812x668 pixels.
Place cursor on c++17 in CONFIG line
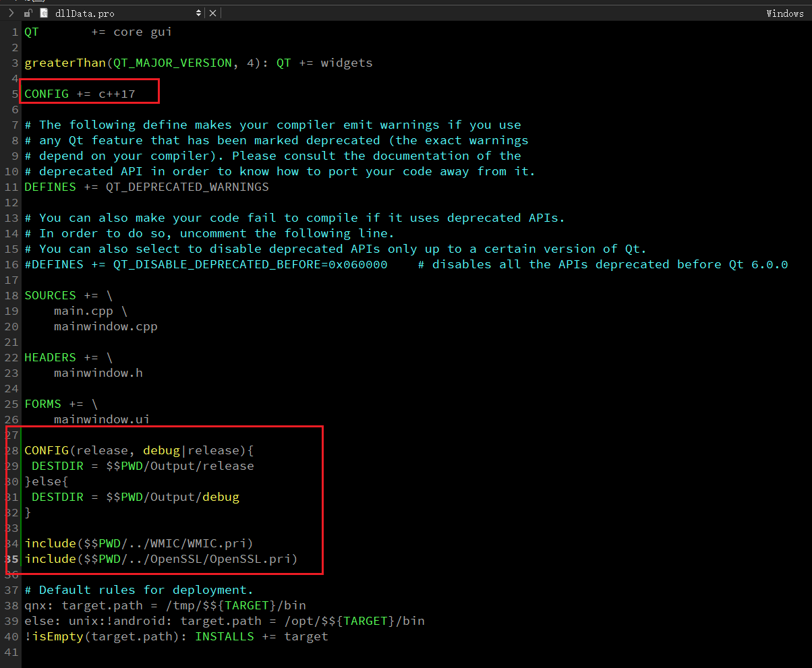pos(117,94)
